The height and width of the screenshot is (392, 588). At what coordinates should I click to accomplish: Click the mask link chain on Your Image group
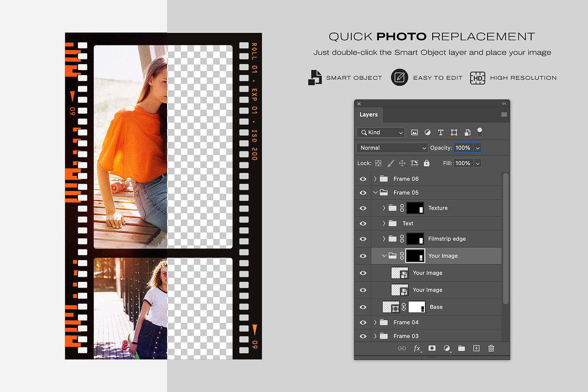[402, 256]
